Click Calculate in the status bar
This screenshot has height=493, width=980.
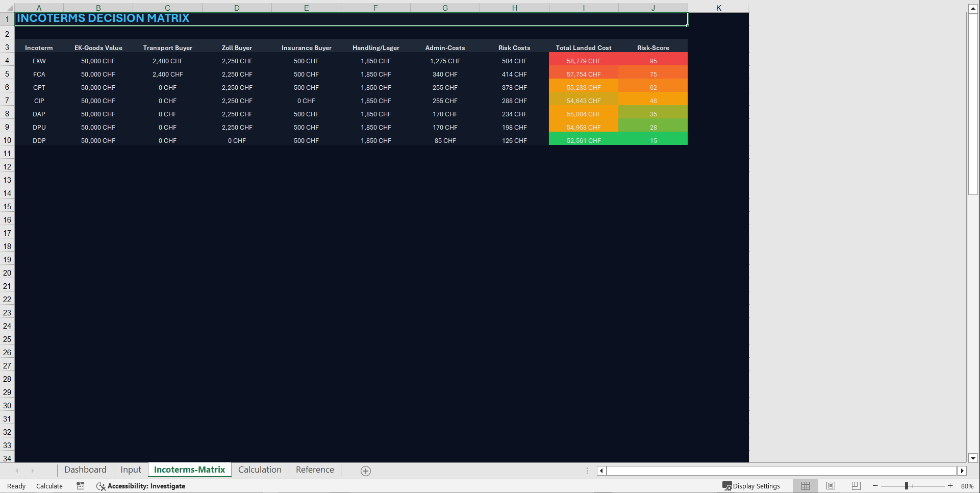coord(49,486)
